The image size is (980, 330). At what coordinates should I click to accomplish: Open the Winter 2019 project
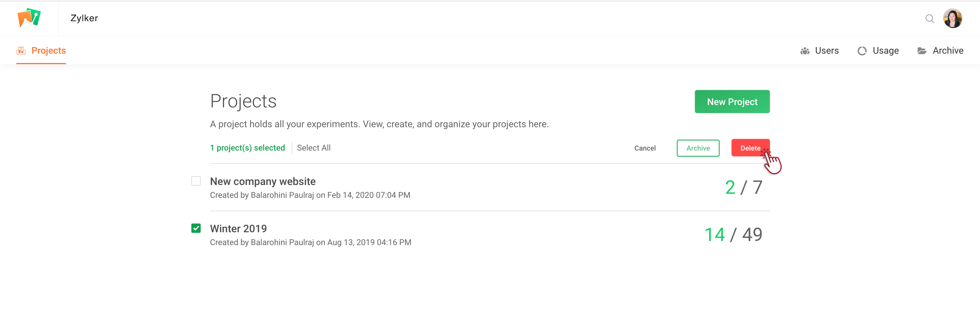238,228
